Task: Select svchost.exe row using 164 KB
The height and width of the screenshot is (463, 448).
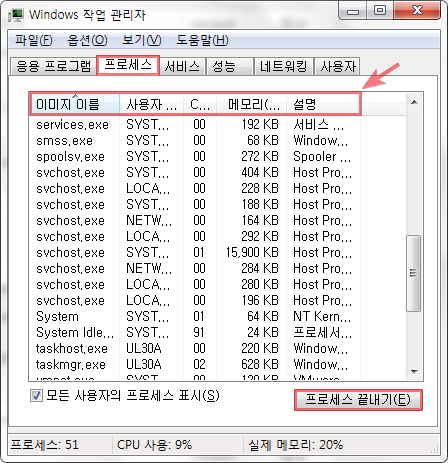Action: tap(195, 221)
